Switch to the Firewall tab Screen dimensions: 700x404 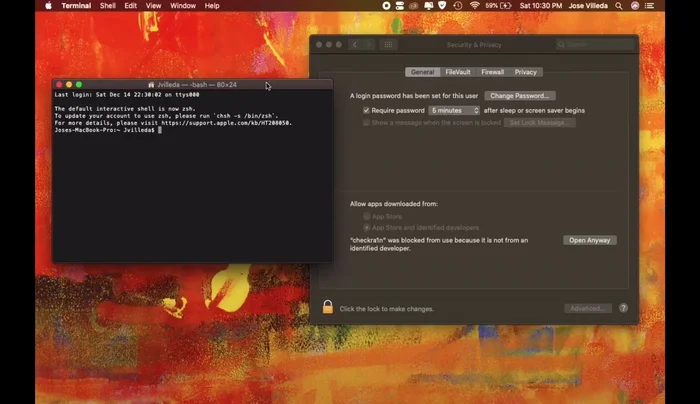[x=492, y=72]
